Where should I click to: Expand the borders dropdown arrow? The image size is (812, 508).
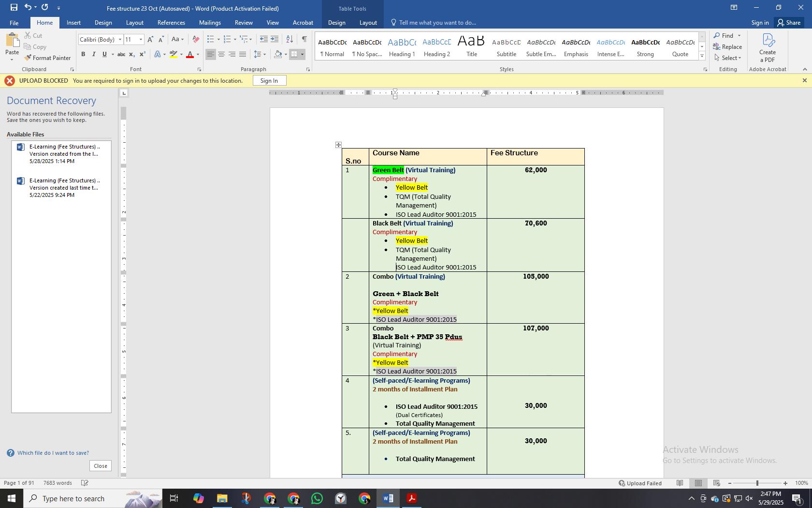click(x=303, y=54)
